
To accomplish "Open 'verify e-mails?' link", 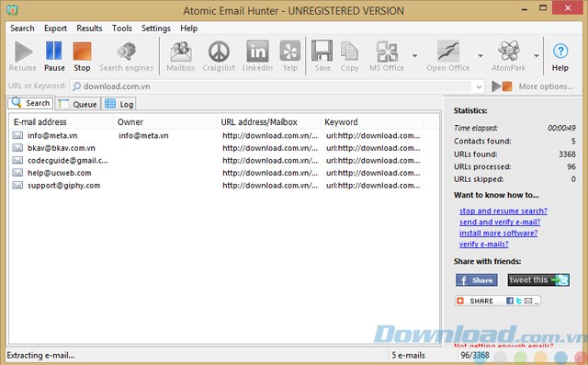I will (484, 245).
